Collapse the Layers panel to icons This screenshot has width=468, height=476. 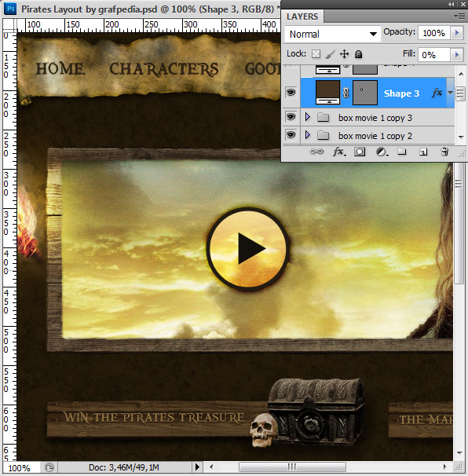tap(452, 4)
